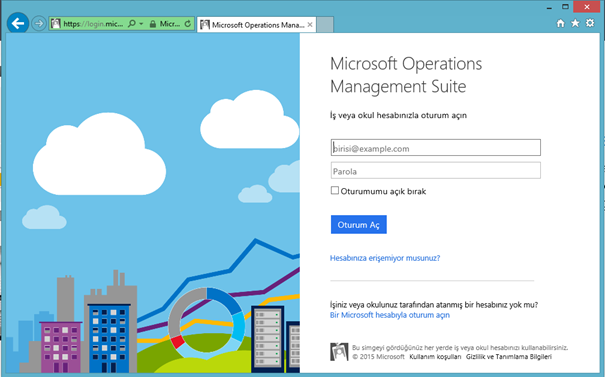Click Bir Microsoft hesabıyla oturum açın link
605x377 pixels.
click(x=390, y=315)
